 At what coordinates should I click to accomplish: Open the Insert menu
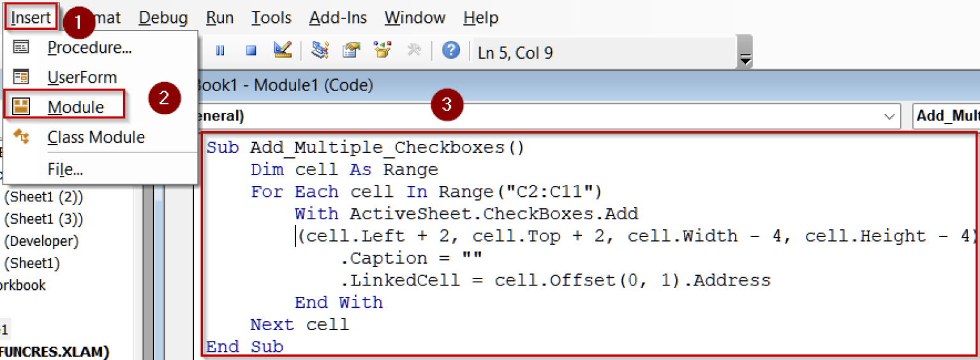click(x=31, y=17)
